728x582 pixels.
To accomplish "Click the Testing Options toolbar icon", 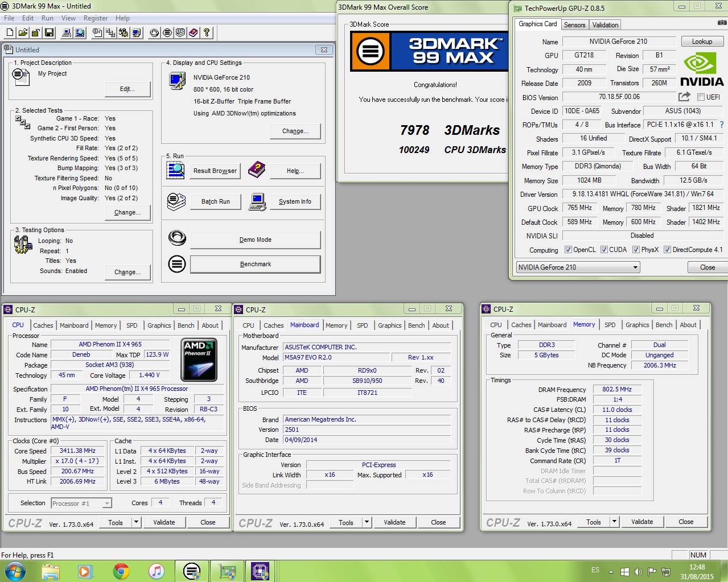I will (124, 33).
